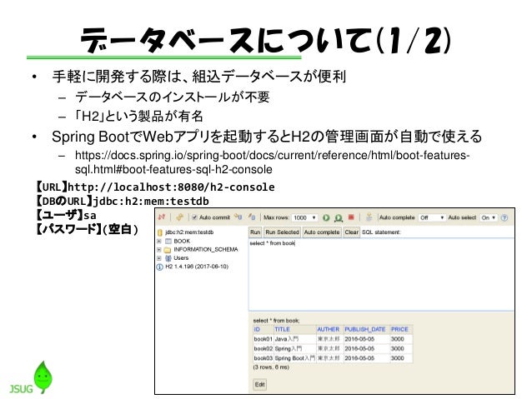Click the Run Selected button

click(282, 232)
